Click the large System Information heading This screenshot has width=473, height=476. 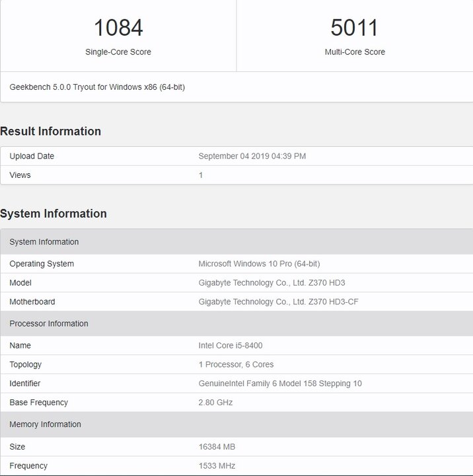[54, 214]
